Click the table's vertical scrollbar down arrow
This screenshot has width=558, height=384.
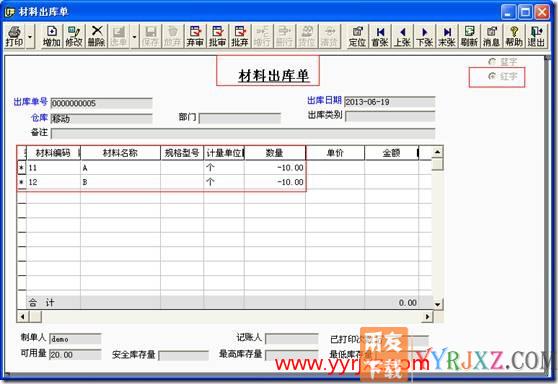coord(437,304)
